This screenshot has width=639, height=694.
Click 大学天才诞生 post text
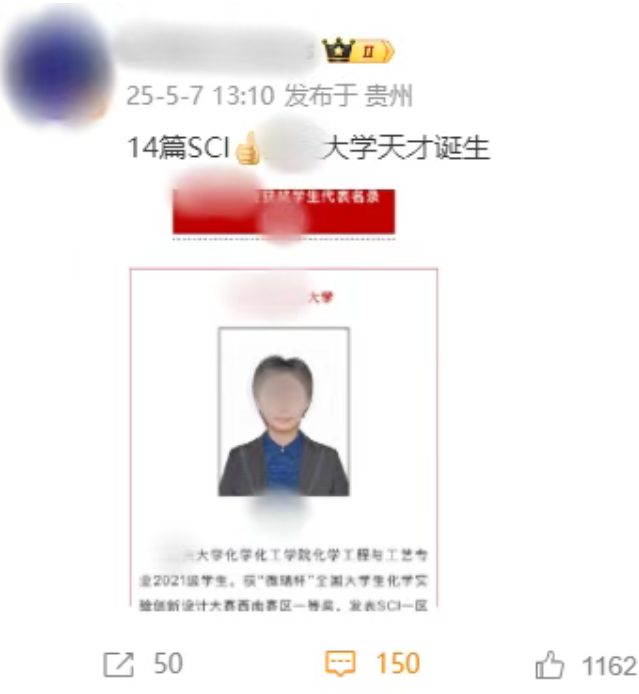tap(406, 147)
